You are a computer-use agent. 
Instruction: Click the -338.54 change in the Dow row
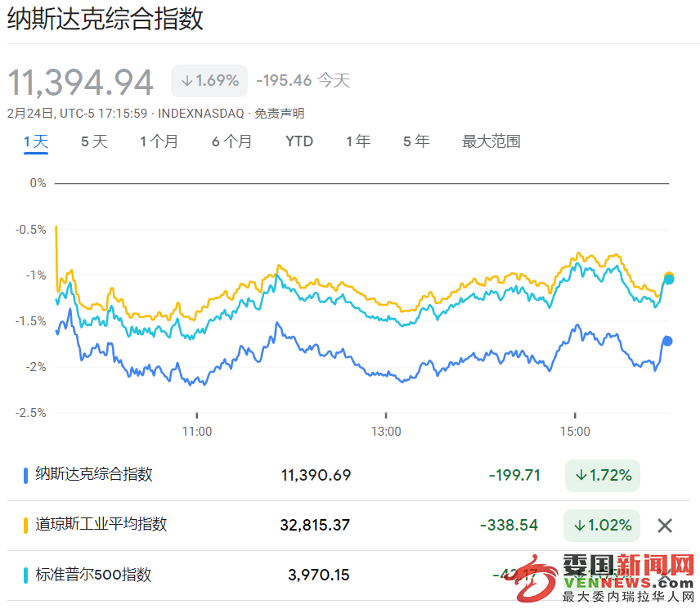click(x=509, y=526)
